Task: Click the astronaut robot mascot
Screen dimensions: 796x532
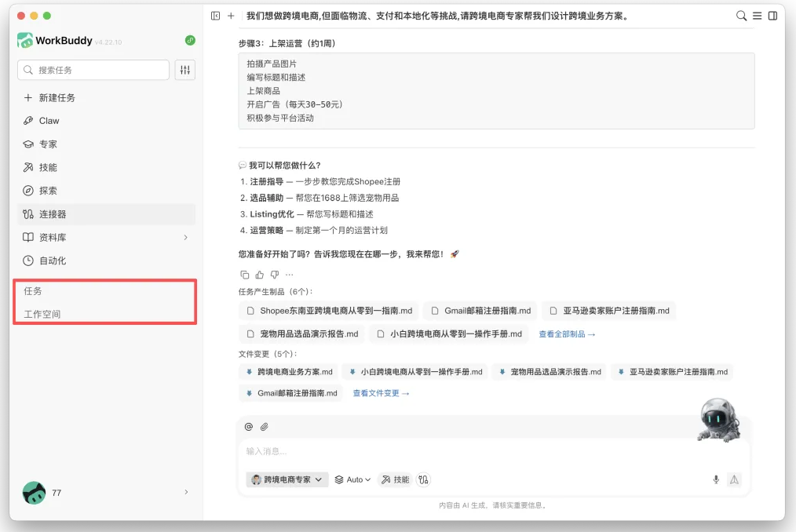Action: coord(718,420)
